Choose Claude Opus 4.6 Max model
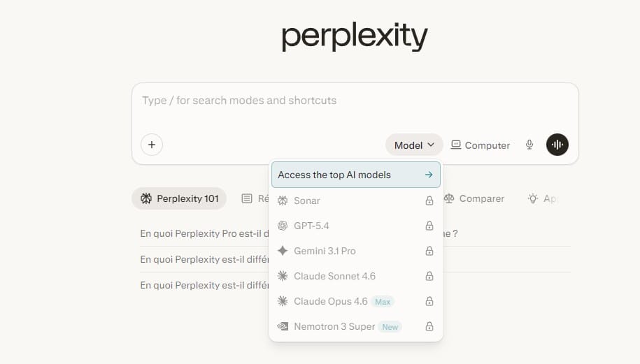 (330, 301)
